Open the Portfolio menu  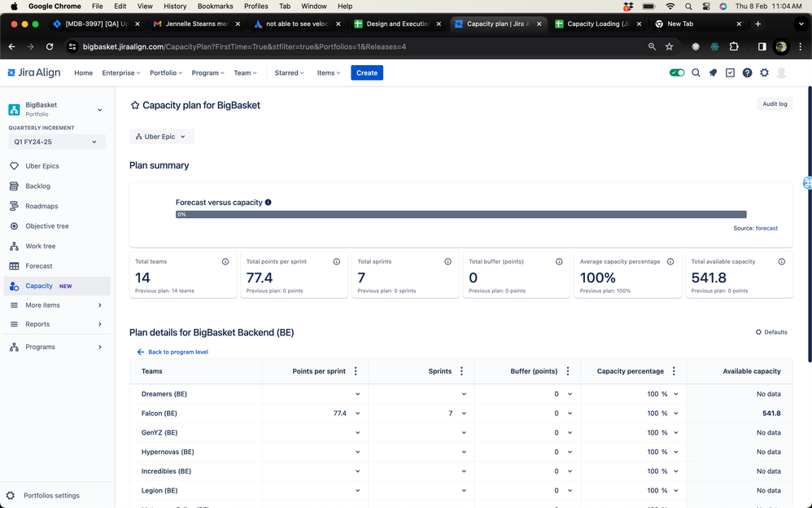[x=166, y=73]
